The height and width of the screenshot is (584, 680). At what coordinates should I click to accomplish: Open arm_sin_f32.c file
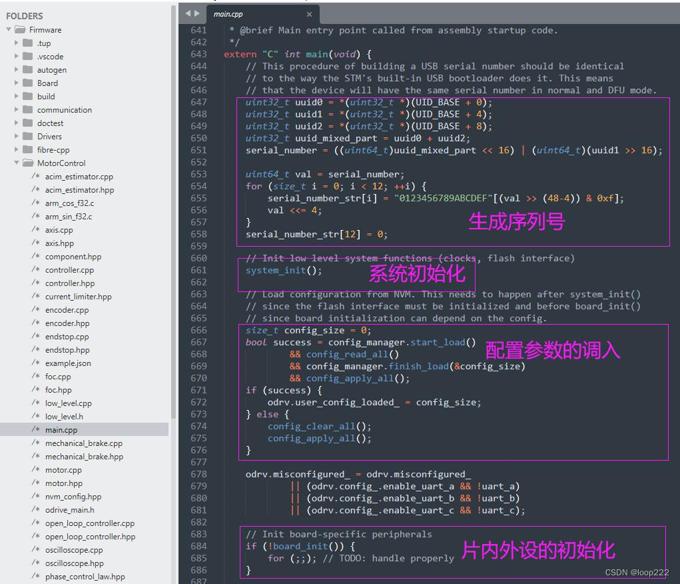(69, 216)
